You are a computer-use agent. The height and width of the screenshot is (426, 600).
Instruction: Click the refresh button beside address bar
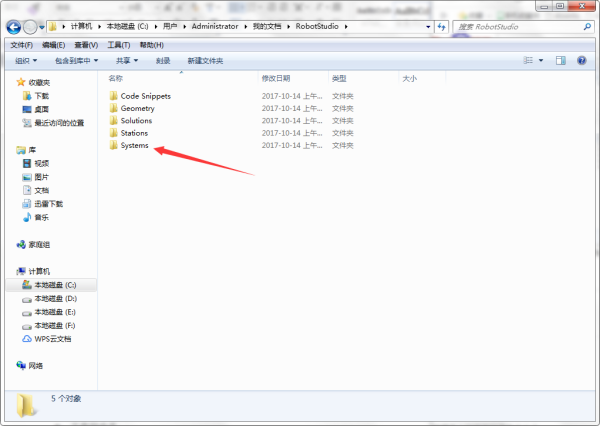(441, 27)
